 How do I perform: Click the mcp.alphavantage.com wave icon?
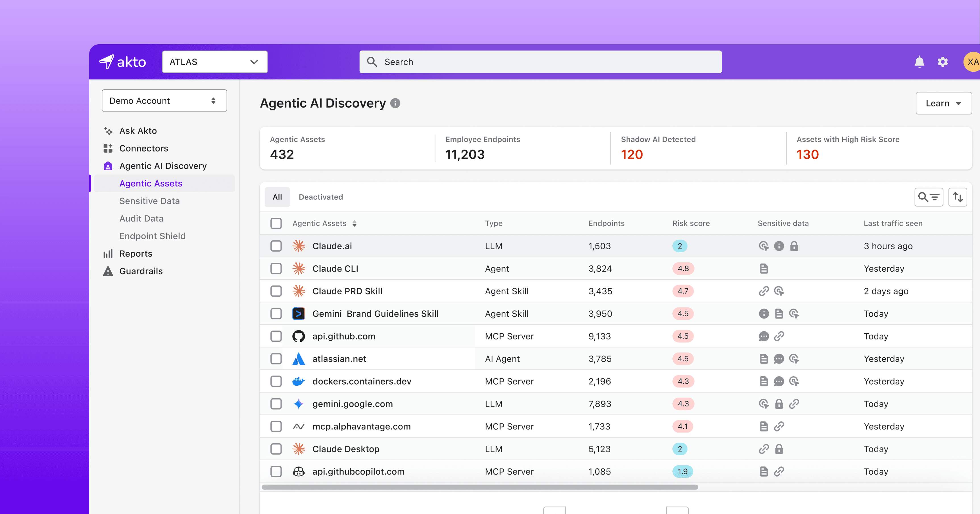click(299, 427)
